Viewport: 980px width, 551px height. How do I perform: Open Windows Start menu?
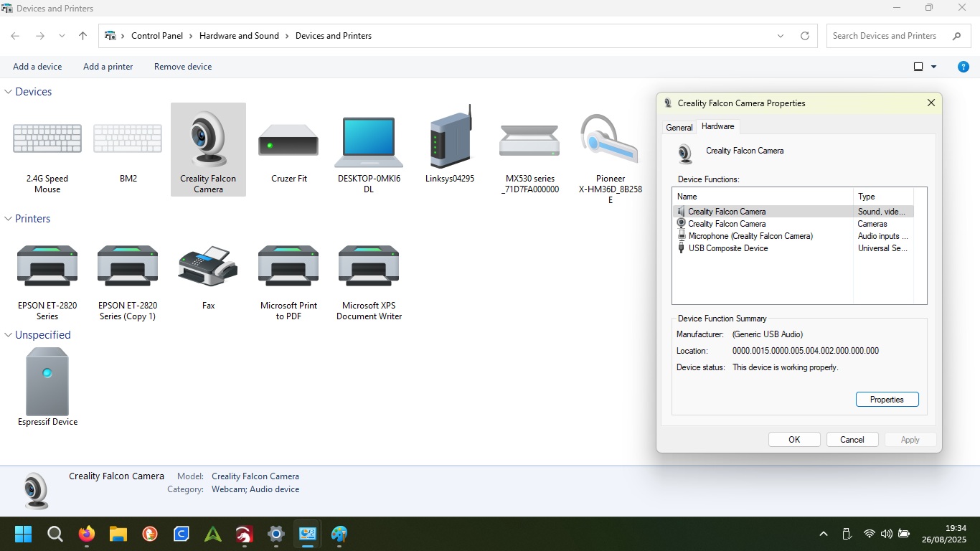pos(23,534)
